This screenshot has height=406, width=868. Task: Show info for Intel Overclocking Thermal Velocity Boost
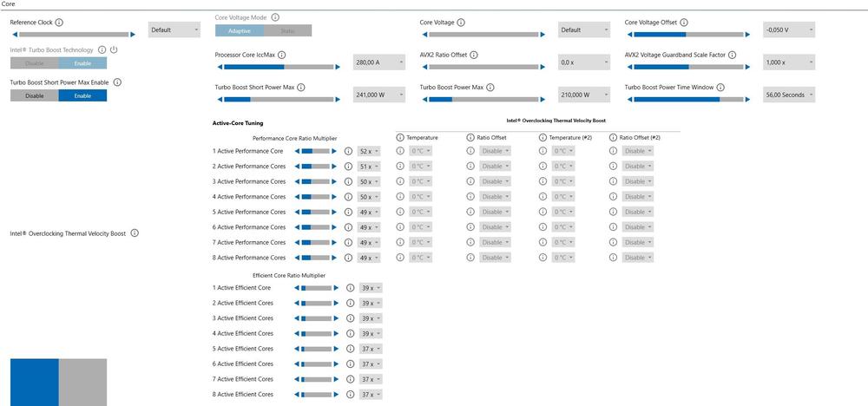[134, 233]
